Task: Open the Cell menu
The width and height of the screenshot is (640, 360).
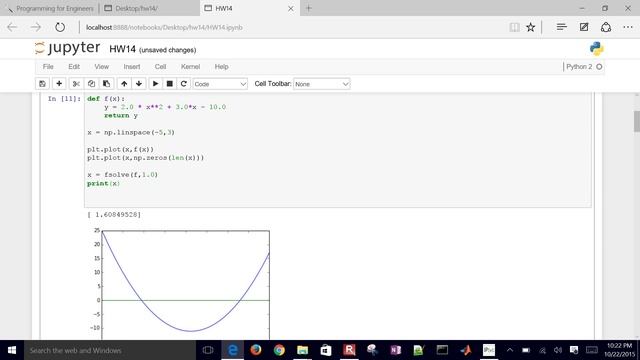Action: 160,67
